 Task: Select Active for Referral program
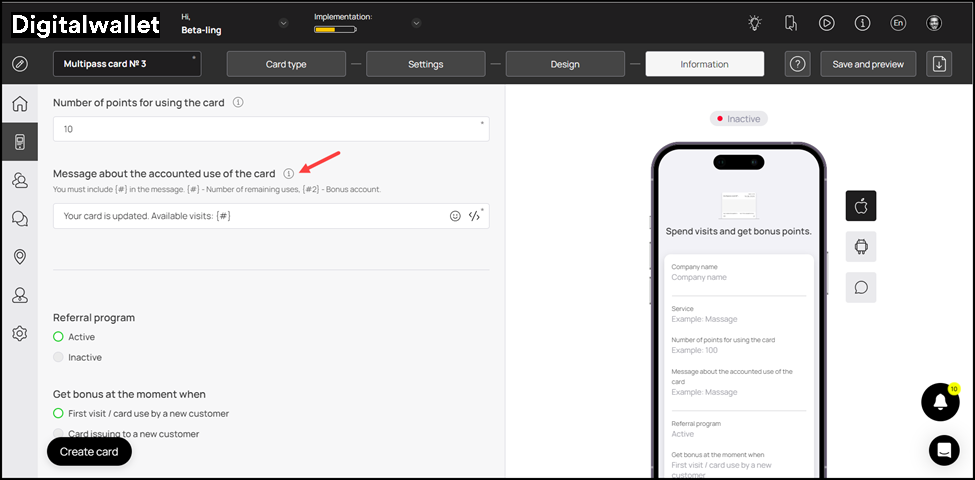tap(58, 337)
